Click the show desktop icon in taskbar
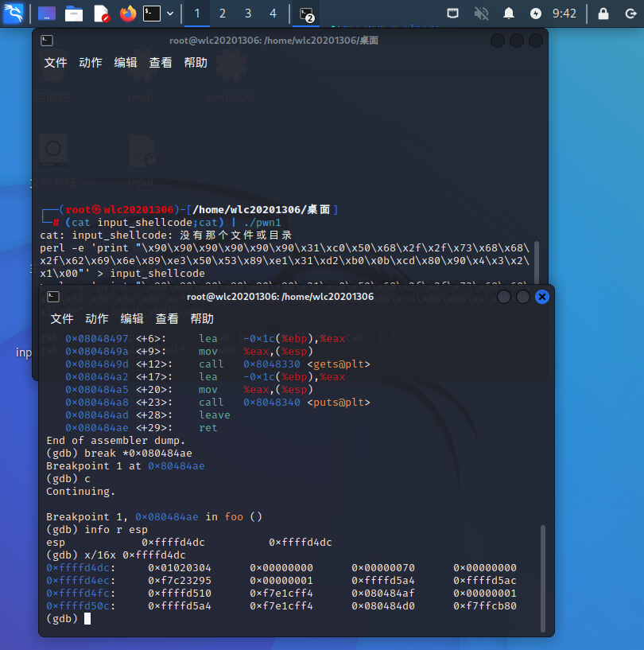The height and width of the screenshot is (650, 644). [47, 14]
